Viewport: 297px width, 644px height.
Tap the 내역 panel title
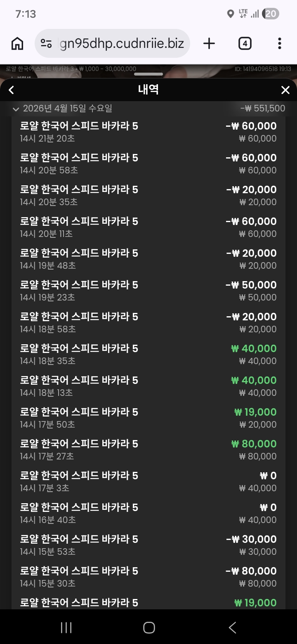pyautogui.click(x=148, y=90)
